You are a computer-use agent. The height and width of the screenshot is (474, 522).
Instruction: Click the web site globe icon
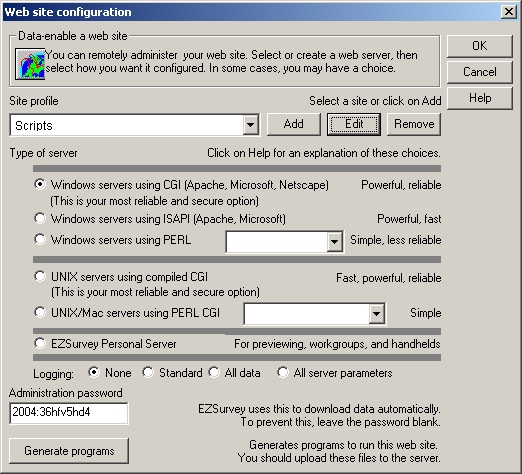pos(30,63)
